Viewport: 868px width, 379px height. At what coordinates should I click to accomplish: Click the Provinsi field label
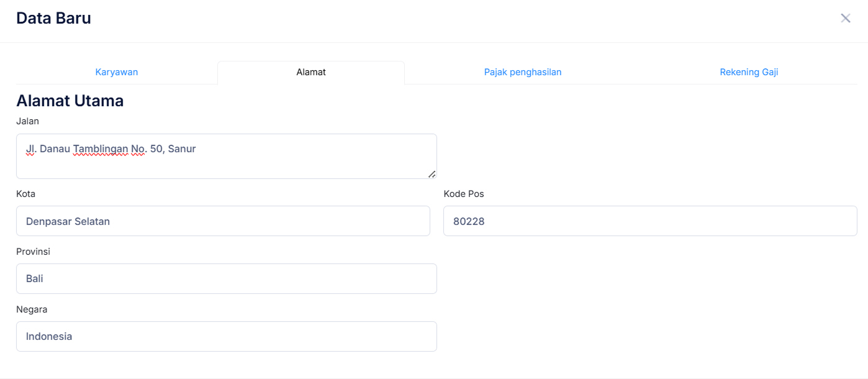(x=33, y=252)
